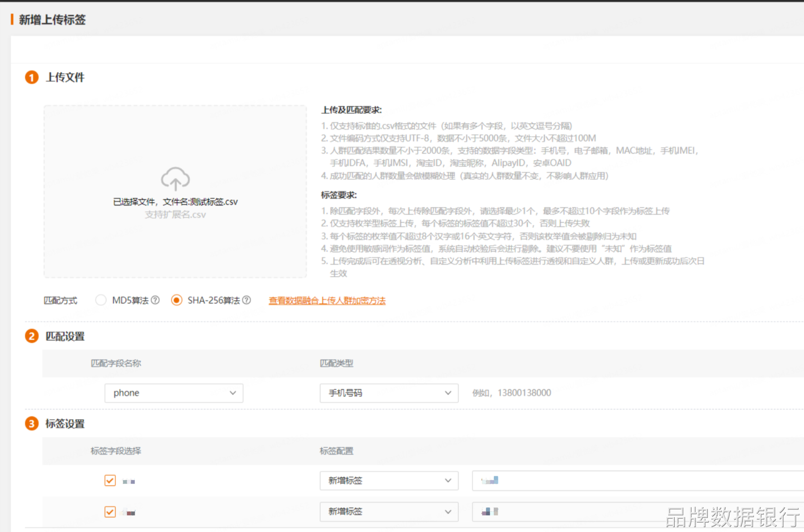Viewport: 804px width, 532px height.
Task: Click the 新增上传标签 page title
Action: [52, 20]
